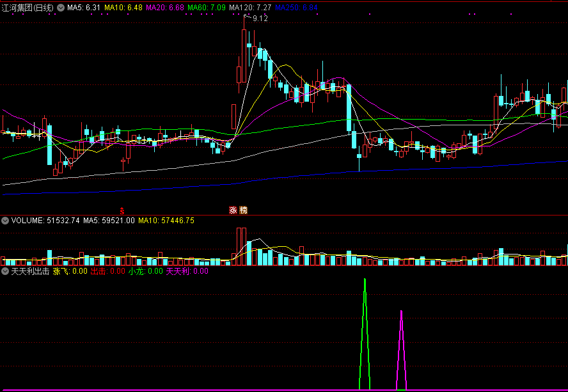This screenshot has height=392, width=568.
Task: Click the MA5: 6.31 label
Action: click(x=84, y=8)
